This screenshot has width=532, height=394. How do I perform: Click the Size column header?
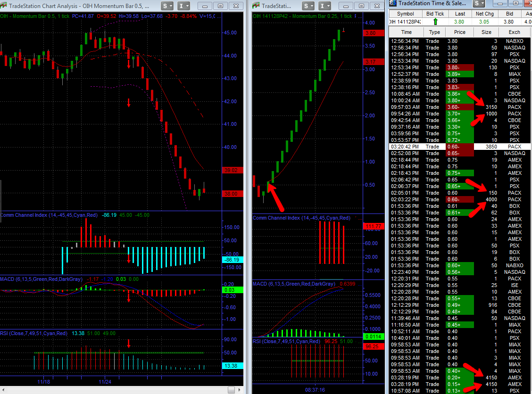[x=487, y=32]
